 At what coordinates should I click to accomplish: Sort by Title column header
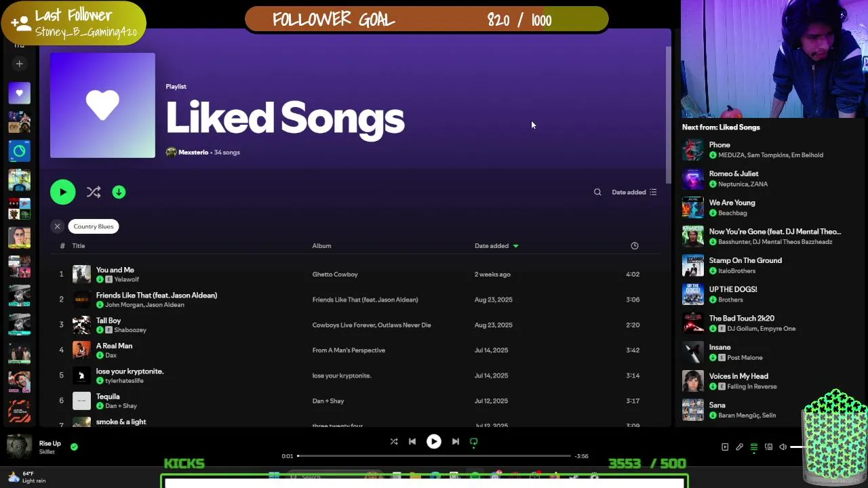click(79, 246)
